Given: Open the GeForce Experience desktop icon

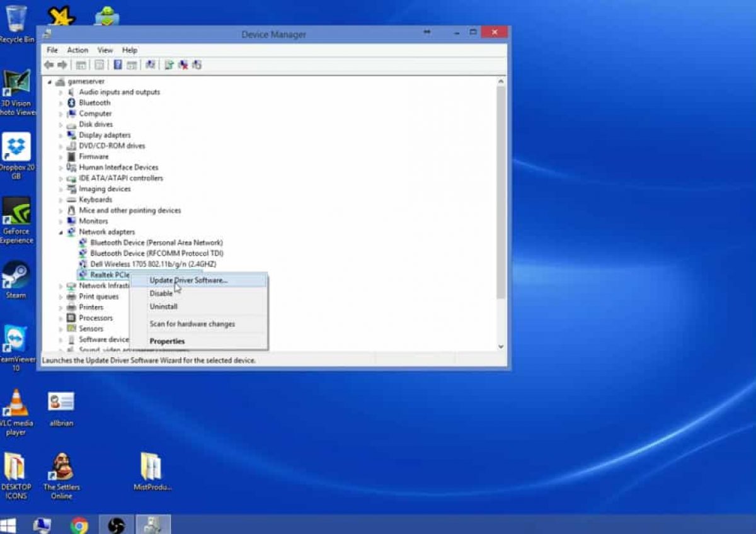Looking at the screenshot, I should point(16,220).
